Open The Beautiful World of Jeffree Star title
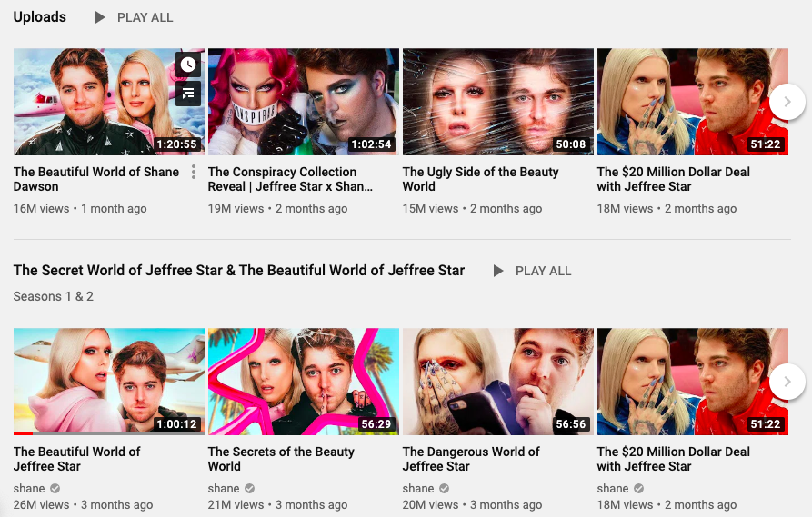This screenshot has height=517, width=812. pos(76,459)
